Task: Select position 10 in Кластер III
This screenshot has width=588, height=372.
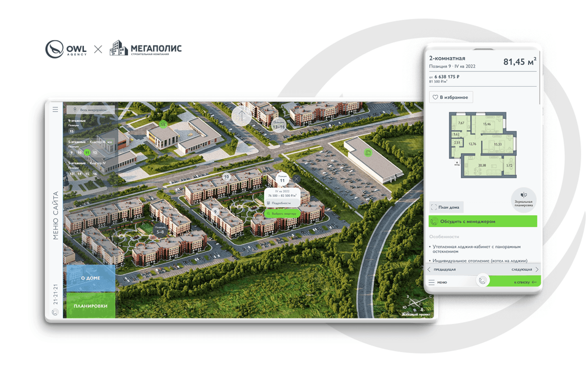Action: [79, 152]
